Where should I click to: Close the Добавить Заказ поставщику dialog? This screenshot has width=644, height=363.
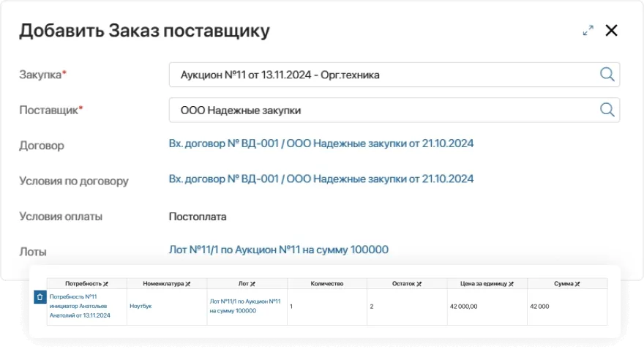[x=611, y=31]
